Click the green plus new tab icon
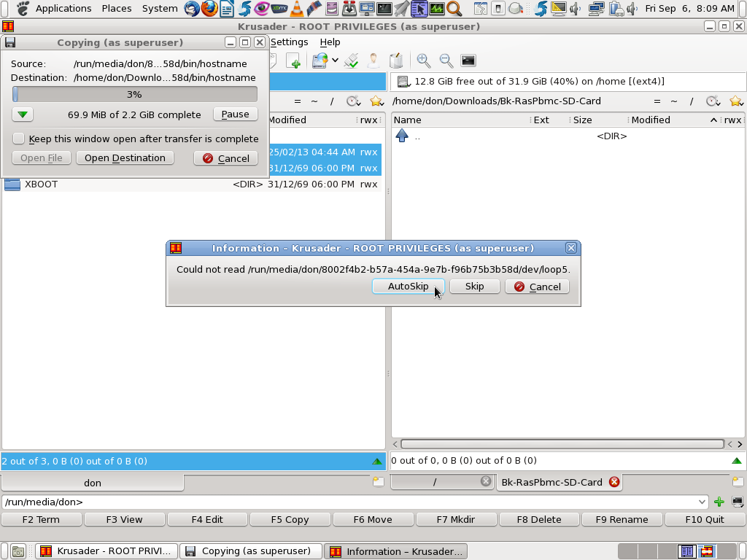The height and width of the screenshot is (560, 747). [x=294, y=61]
